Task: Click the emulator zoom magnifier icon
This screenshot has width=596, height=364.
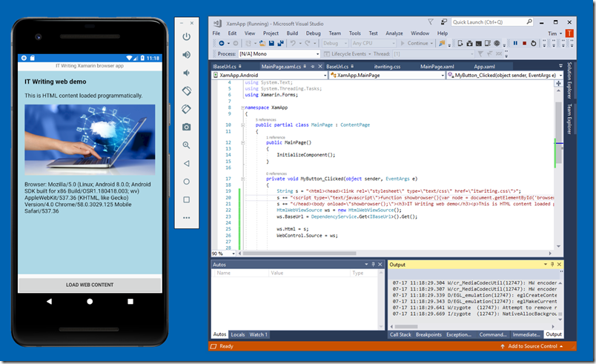Action: pos(186,145)
